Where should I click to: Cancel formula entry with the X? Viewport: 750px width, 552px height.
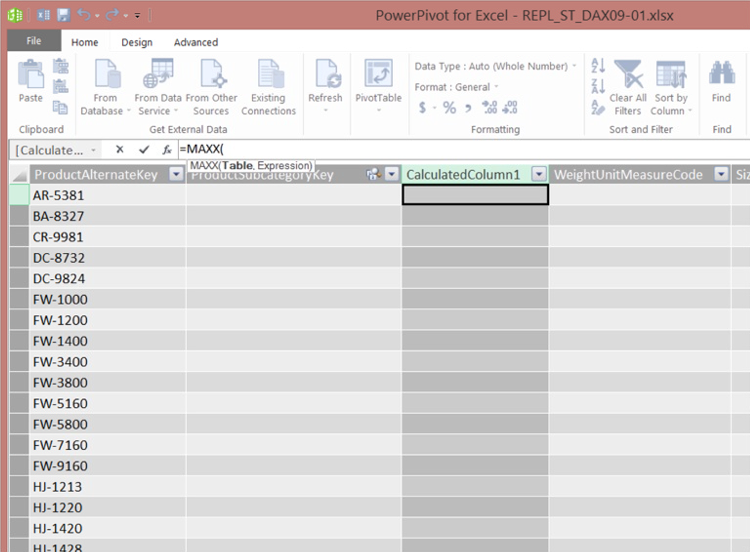pyautogui.click(x=120, y=150)
